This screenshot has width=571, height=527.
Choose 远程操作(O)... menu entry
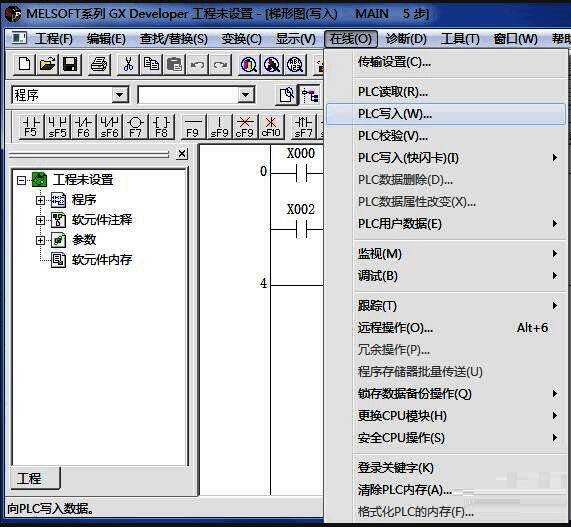tap(446, 328)
